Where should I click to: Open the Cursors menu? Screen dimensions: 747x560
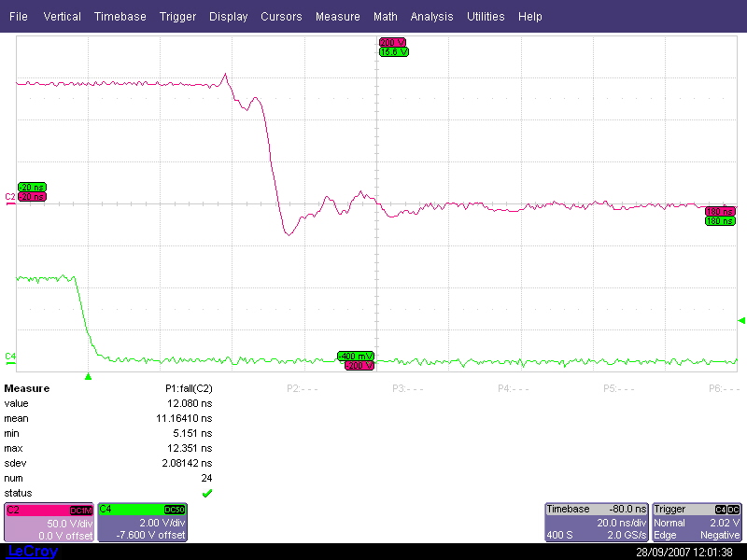pyautogui.click(x=281, y=16)
